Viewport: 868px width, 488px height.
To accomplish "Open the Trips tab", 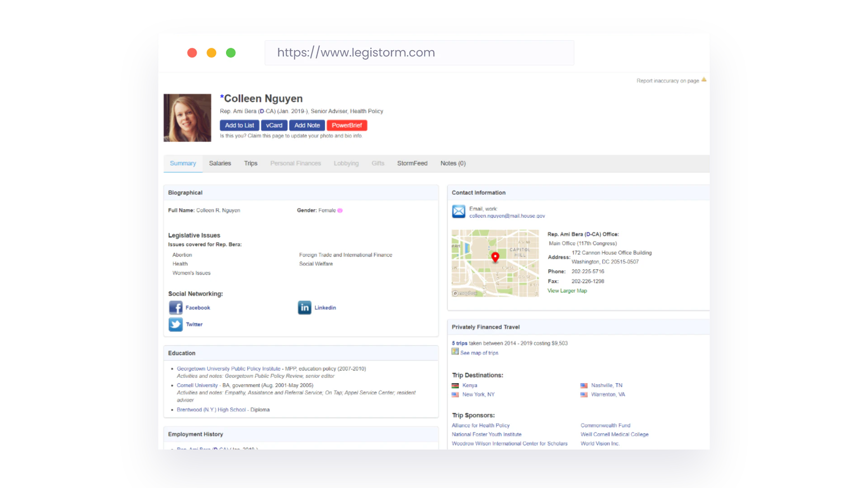I will click(250, 163).
